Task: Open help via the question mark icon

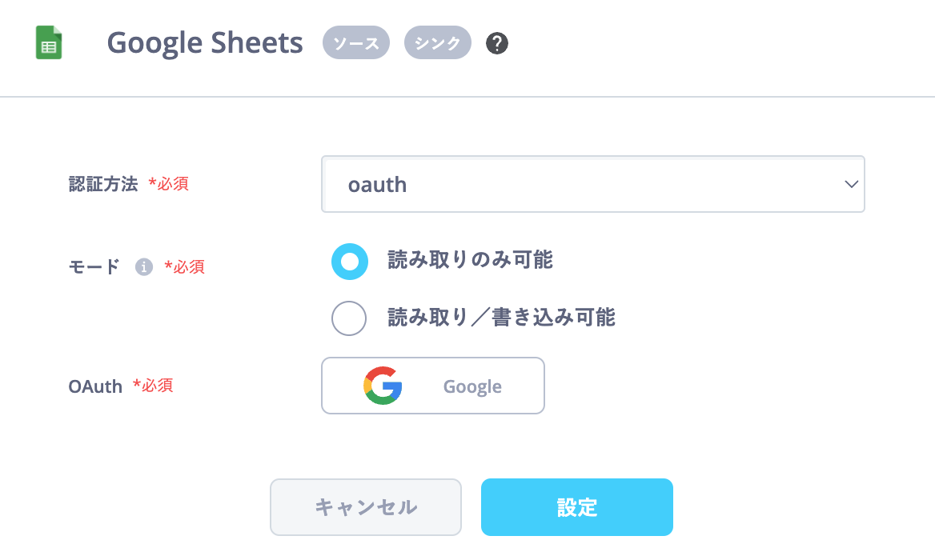Action: pos(496,43)
